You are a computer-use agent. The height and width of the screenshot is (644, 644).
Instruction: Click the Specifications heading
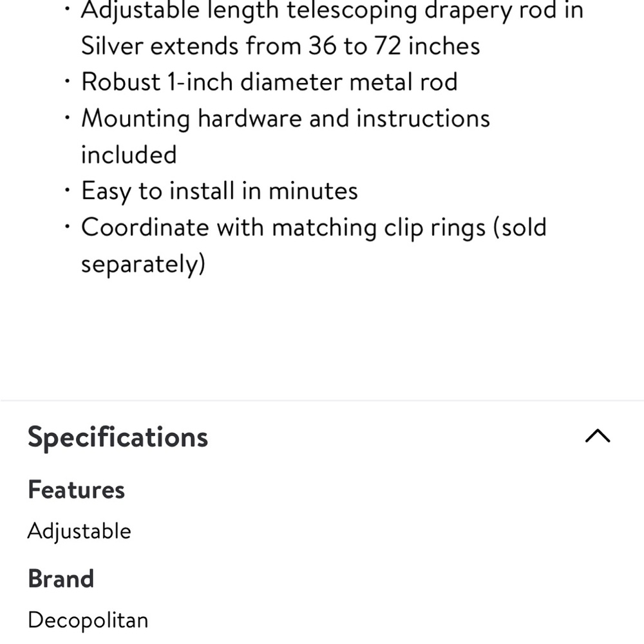[118, 437]
